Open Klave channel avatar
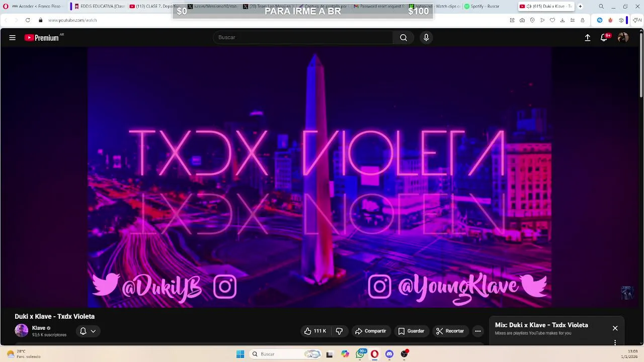 pos(22,330)
